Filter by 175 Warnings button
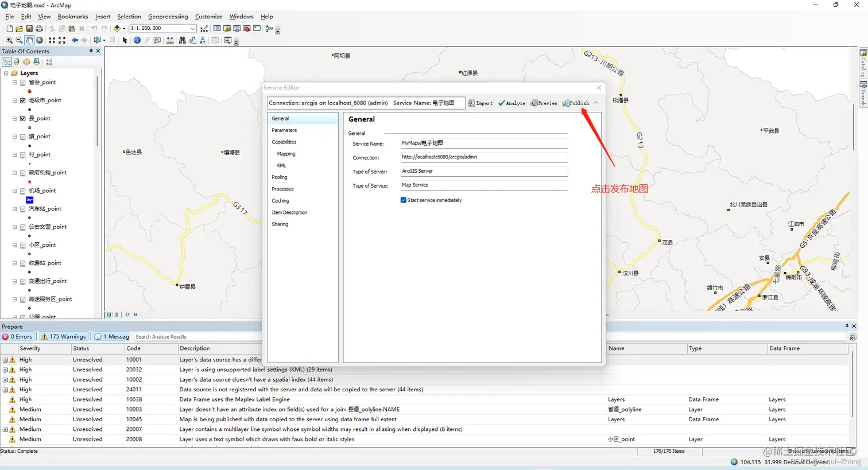Viewport: 868px width, 470px height. coord(63,337)
